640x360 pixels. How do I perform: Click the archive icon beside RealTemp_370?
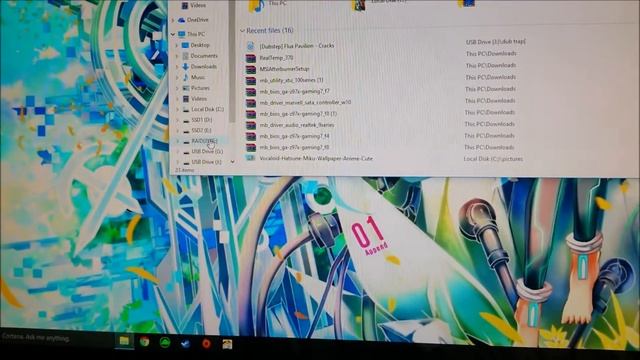click(251, 58)
